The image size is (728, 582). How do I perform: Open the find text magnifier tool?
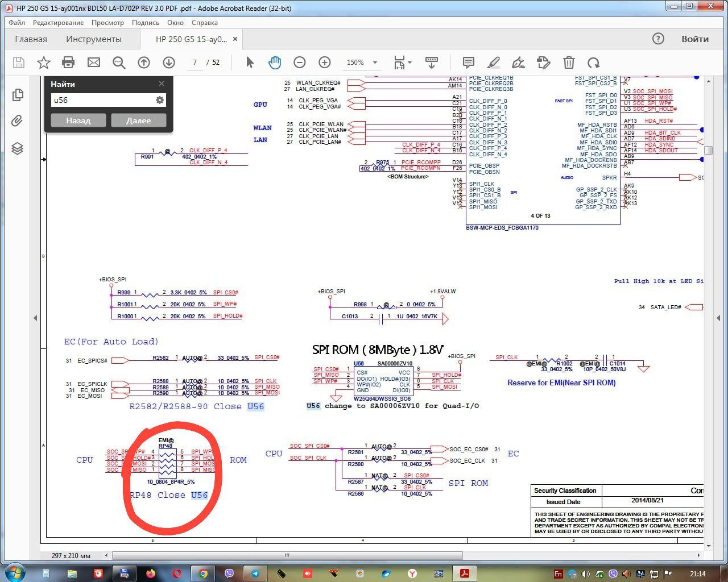[119, 63]
